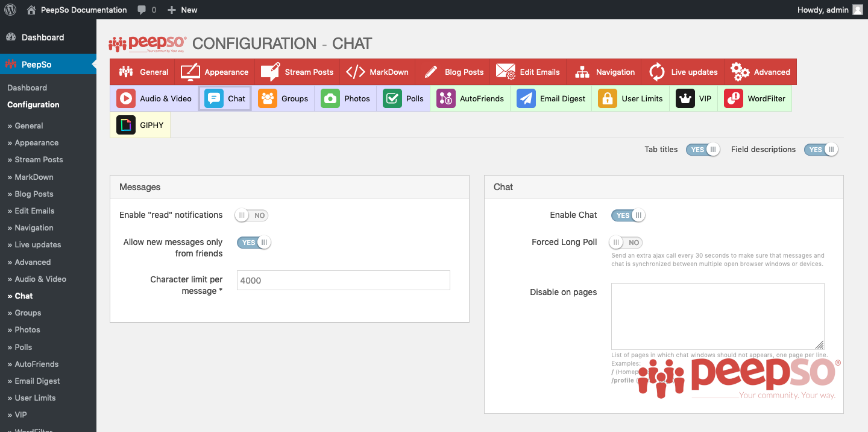The height and width of the screenshot is (432, 868).
Task: Click the Navigation sitemap icon
Action: 582,72
